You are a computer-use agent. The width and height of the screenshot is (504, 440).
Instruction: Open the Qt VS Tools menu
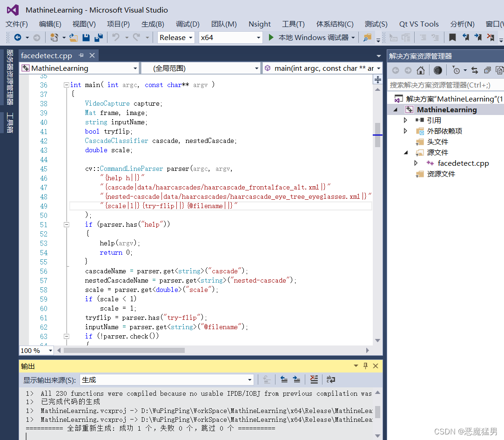point(419,24)
